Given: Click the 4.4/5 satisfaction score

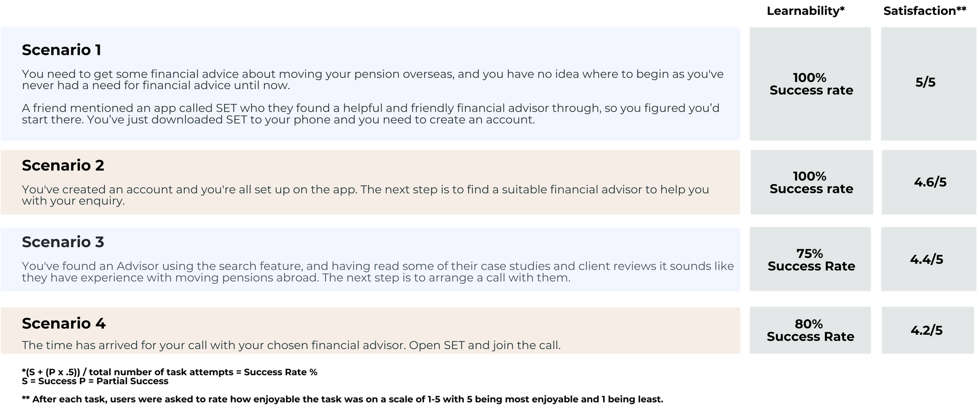Looking at the screenshot, I should pyautogui.click(x=926, y=260).
